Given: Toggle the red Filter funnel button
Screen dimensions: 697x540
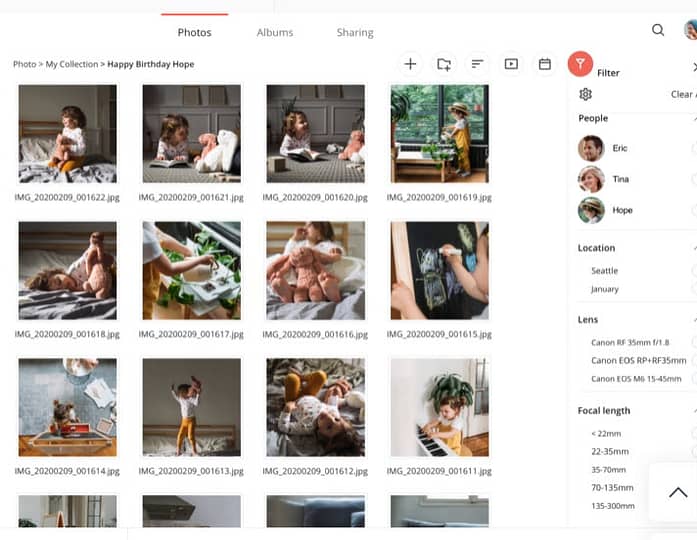Looking at the screenshot, I should point(580,64).
